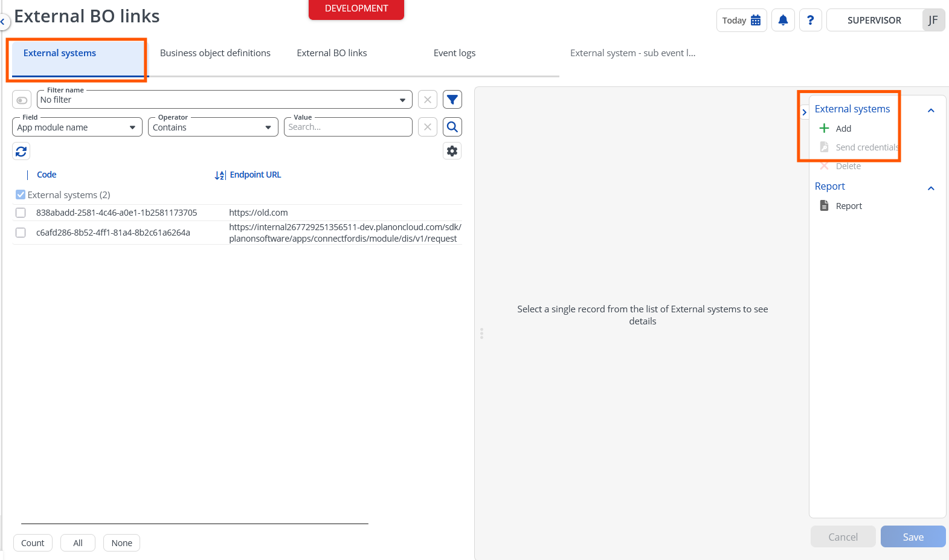Run search with magnifying glass icon
Screen dimensions: 949x560
pos(452,127)
